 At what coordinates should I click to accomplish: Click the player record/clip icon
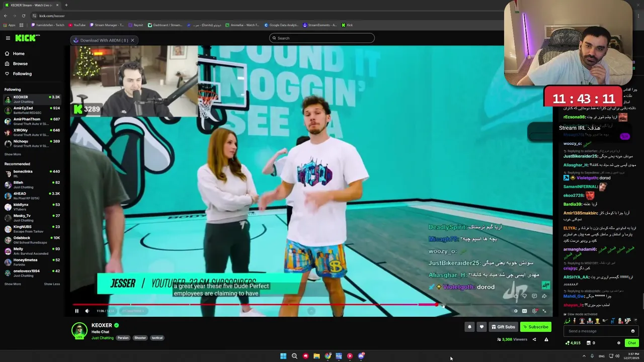click(516, 311)
